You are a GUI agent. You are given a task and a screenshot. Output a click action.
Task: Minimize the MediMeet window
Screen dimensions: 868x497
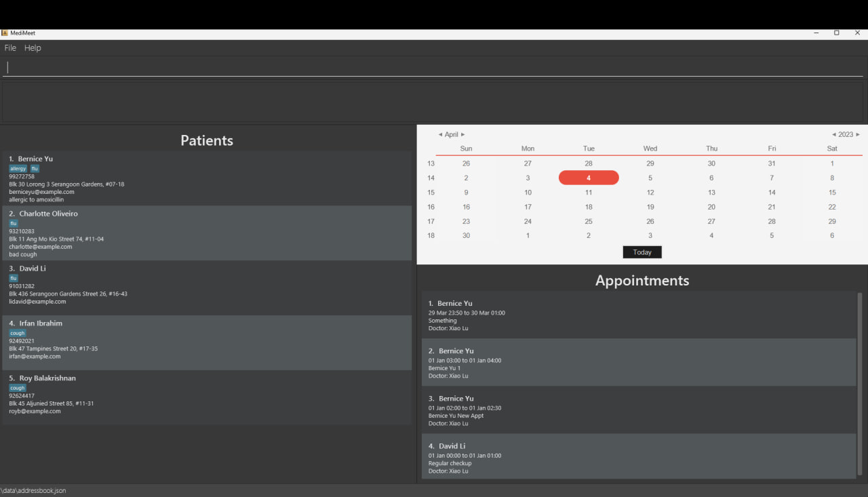point(816,33)
